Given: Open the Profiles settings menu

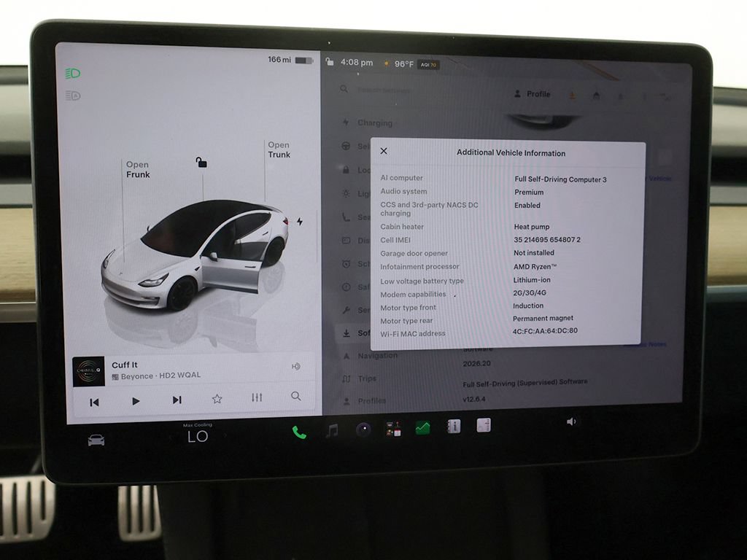Looking at the screenshot, I should (x=365, y=401).
